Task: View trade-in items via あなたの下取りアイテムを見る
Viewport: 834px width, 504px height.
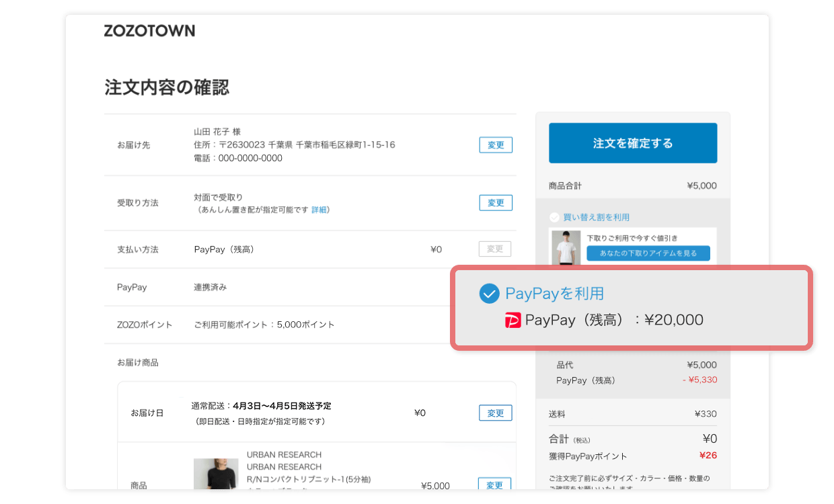Action: (649, 253)
